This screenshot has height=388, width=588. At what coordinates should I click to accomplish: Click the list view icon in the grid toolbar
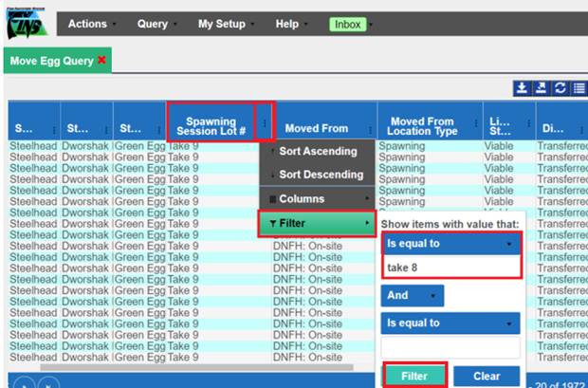click(x=579, y=88)
